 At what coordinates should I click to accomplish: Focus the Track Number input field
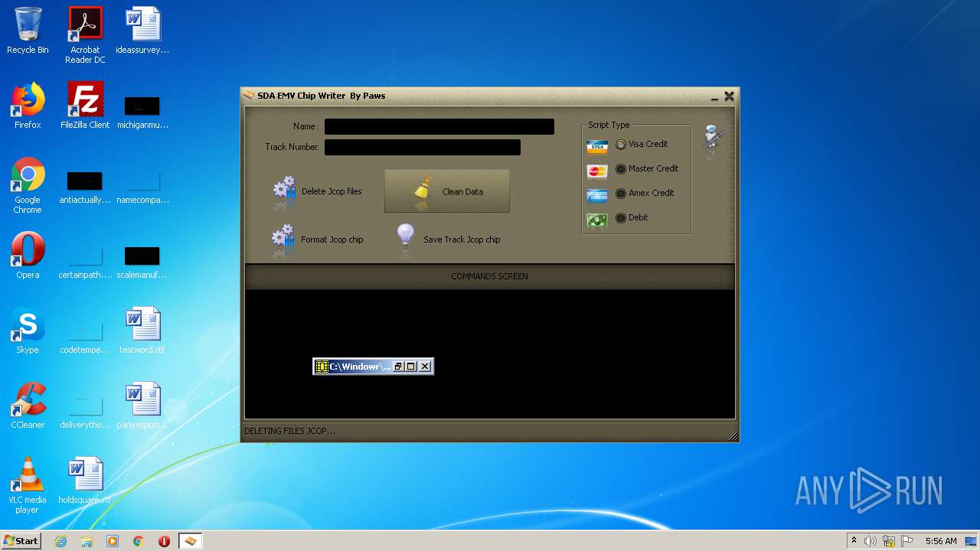tap(423, 147)
